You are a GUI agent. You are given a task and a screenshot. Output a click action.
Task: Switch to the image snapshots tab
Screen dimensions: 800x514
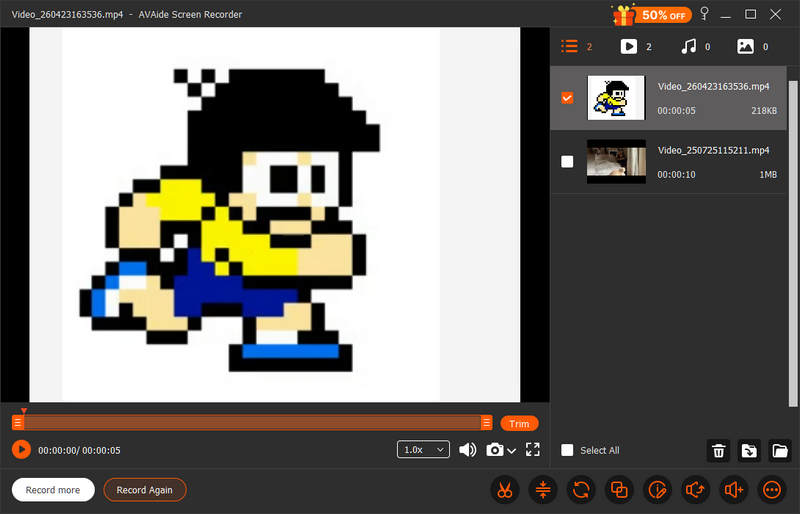coord(753,46)
